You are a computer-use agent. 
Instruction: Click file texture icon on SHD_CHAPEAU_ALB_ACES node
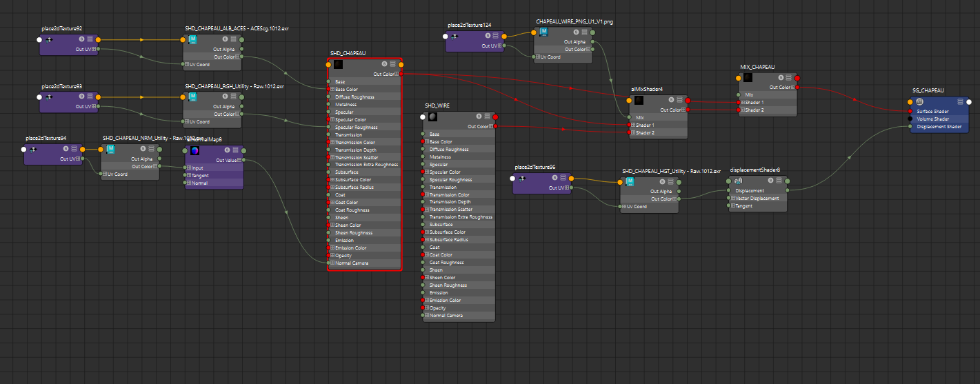click(192, 40)
